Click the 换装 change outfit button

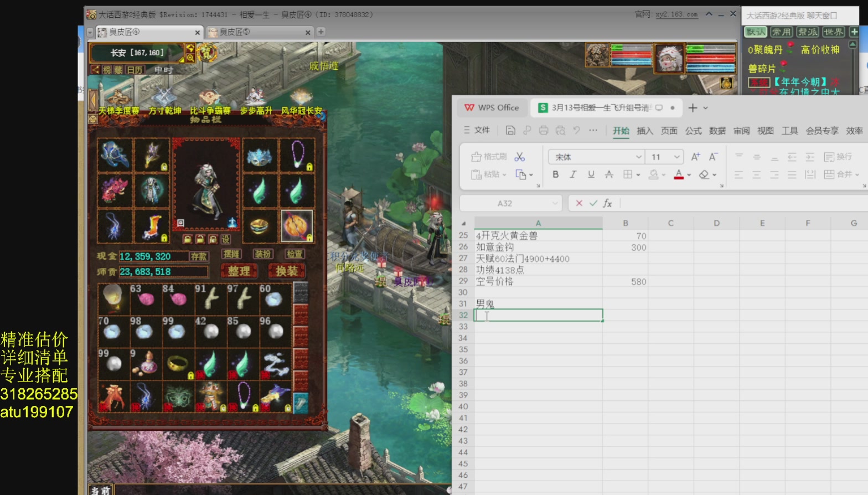coord(287,271)
